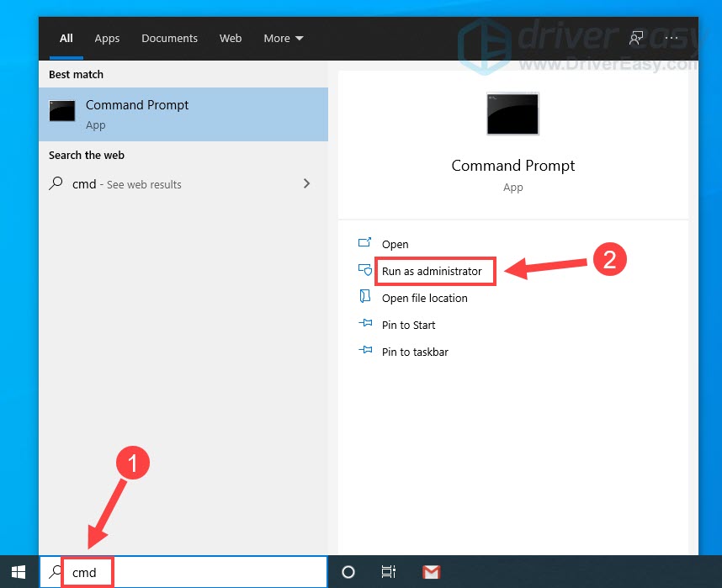Choose Run as administrator
The width and height of the screenshot is (722, 588).
click(432, 271)
